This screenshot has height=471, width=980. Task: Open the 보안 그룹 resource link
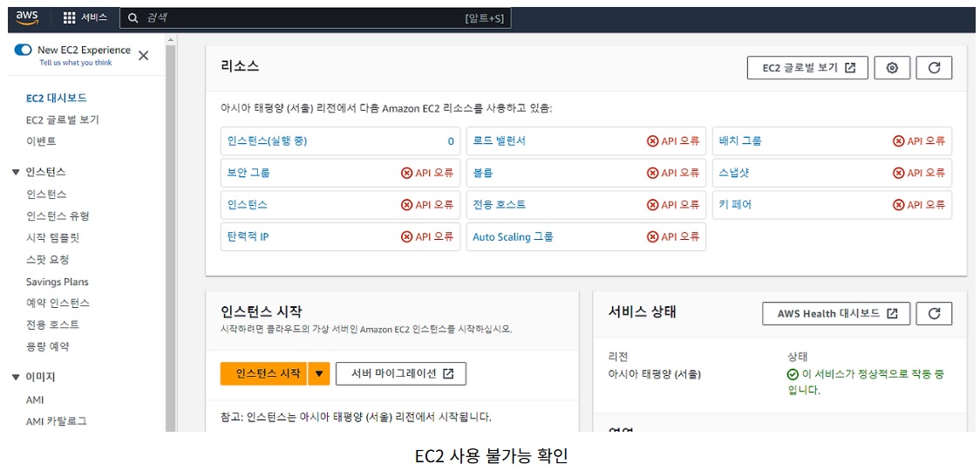[x=248, y=173]
